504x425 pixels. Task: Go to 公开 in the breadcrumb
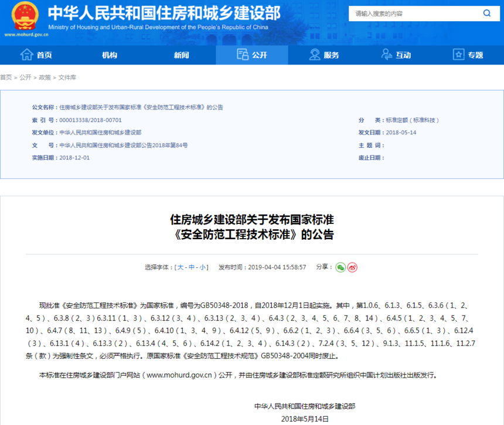tap(25, 77)
